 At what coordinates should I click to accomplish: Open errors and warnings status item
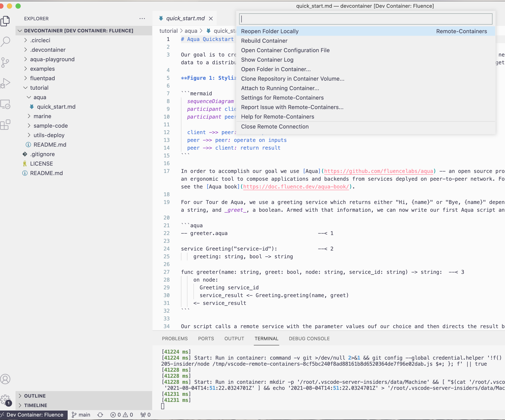point(122,415)
